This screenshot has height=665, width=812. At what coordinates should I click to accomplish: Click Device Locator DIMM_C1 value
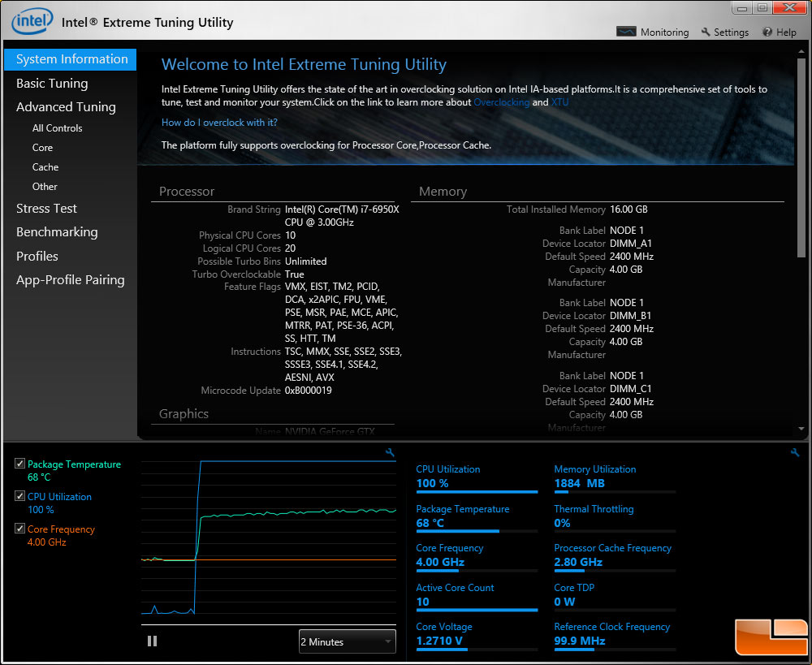pyautogui.click(x=631, y=389)
